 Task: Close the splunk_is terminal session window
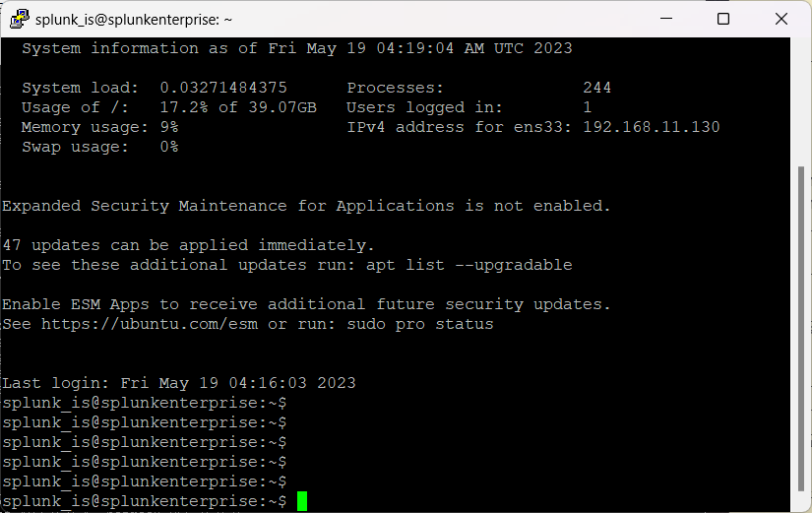tap(781, 19)
